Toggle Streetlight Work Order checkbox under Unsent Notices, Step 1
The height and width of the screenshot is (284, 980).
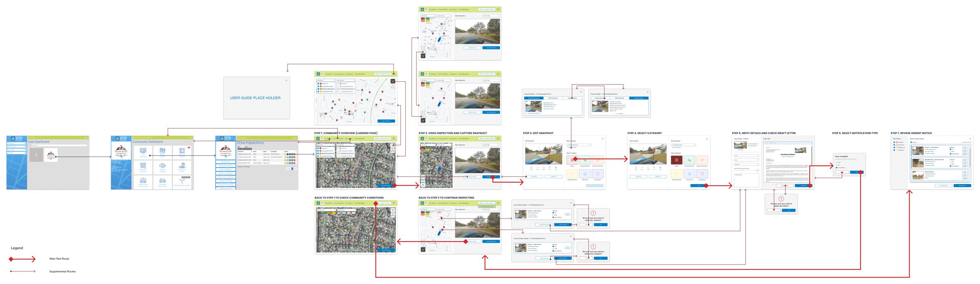(x=338, y=156)
